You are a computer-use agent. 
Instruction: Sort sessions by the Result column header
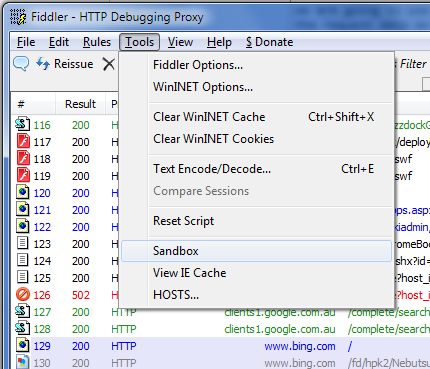tap(80, 104)
